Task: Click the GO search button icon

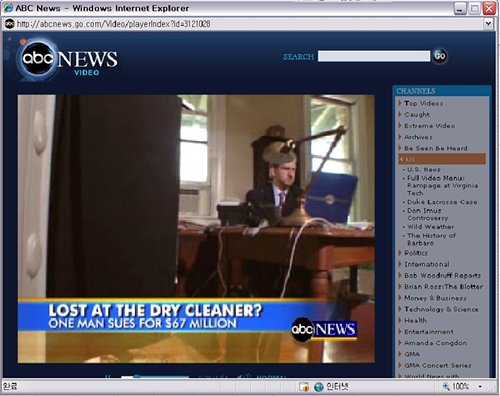Action: point(440,56)
